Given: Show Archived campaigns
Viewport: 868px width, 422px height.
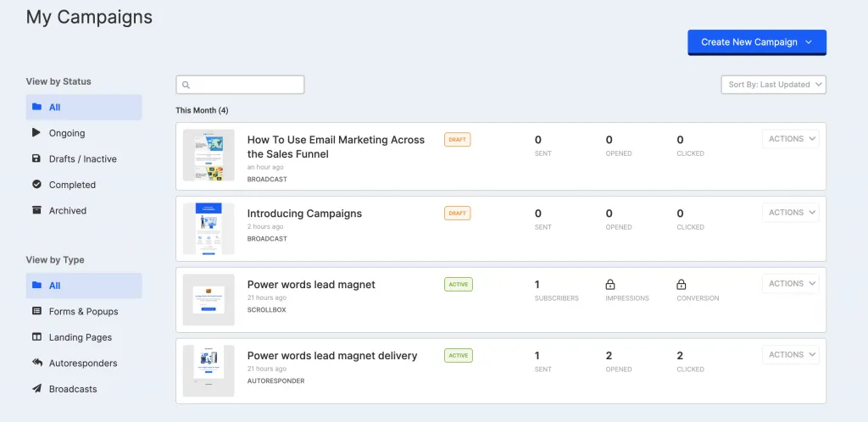Looking at the screenshot, I should pos(84,211).
